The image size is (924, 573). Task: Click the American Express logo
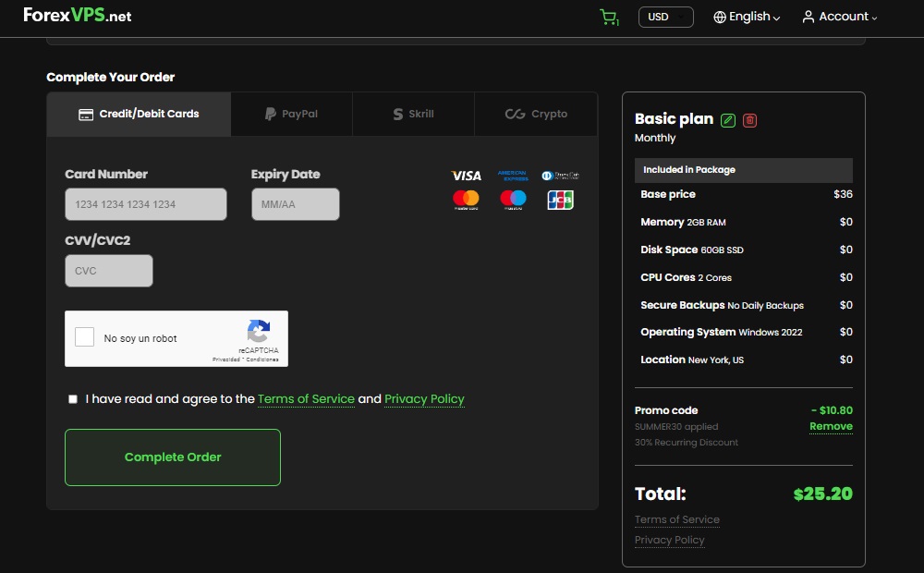pyautogui.click(x=512, y=175)
